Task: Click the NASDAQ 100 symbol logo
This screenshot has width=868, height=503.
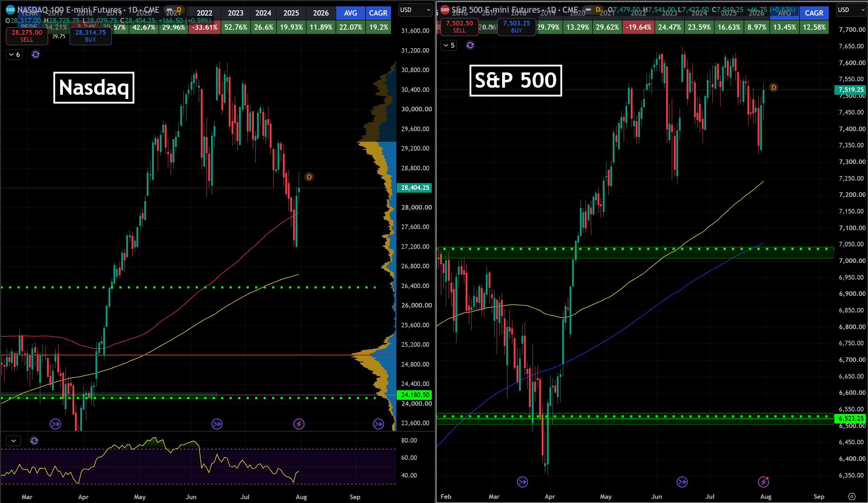Action: point(10,10)
